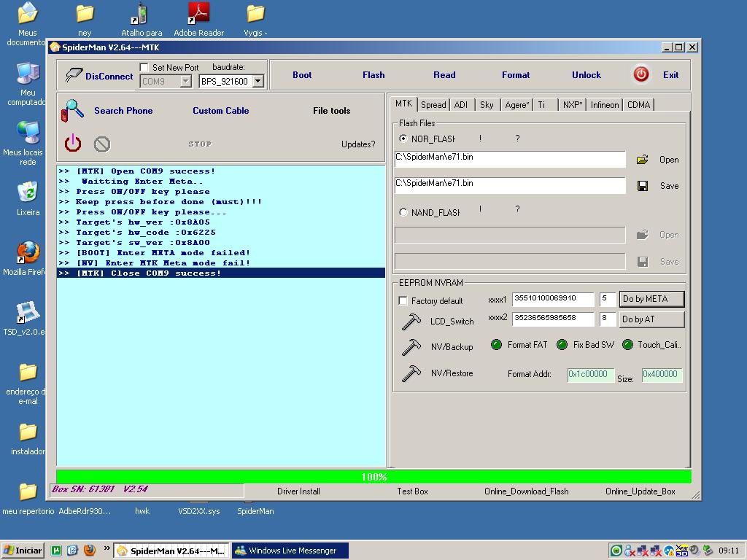
Task: Select the NAND_FLASH radio button
Action: click(403, 212)
